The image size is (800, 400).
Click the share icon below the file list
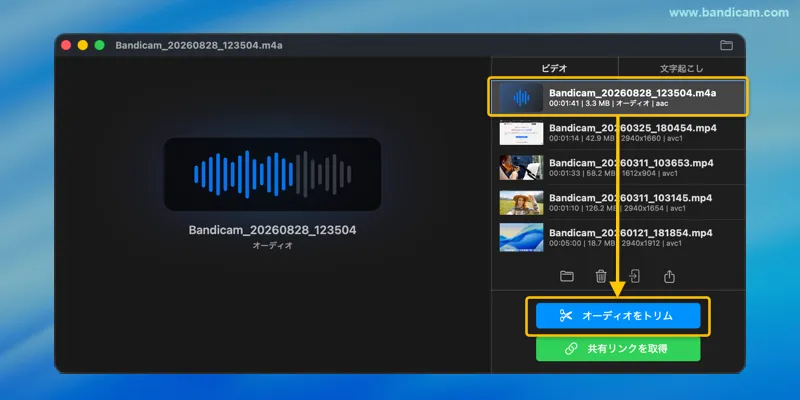(669, 277)
